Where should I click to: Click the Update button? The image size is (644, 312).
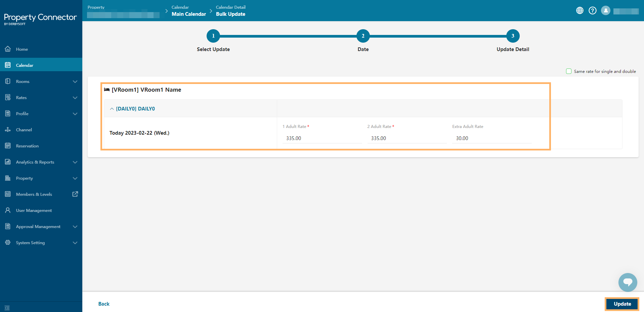[x=622, y=304]
